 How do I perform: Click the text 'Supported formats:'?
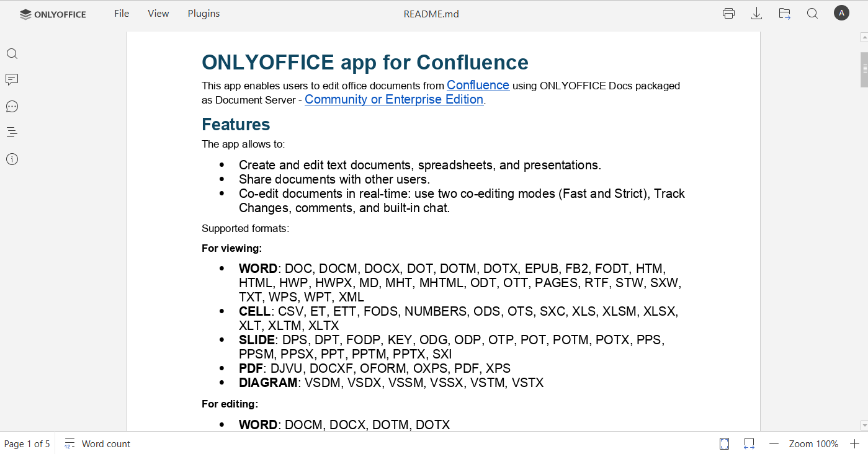click(245, 228)
